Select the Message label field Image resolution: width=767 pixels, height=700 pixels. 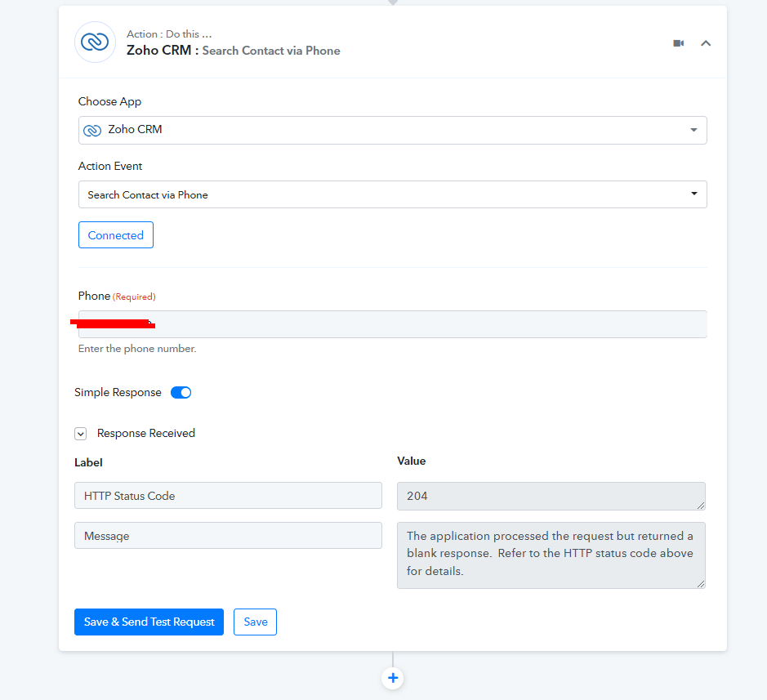coord(228,536)
